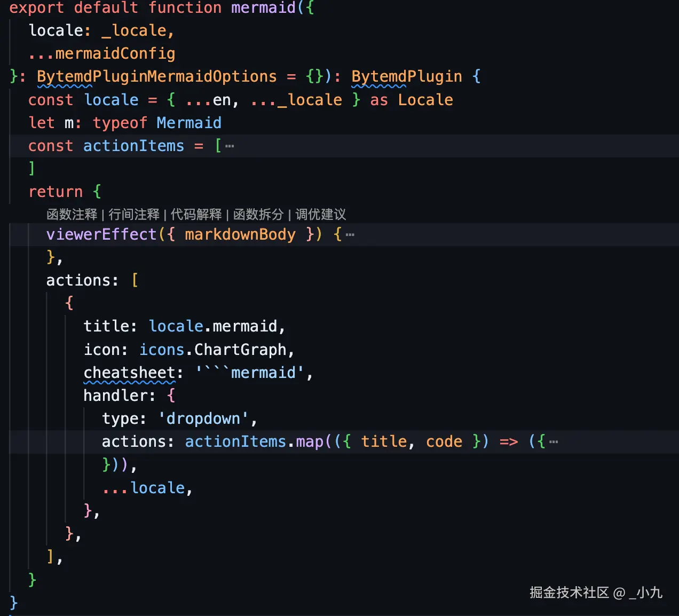
Task: Click the 'export default' keywords
Action: (74, 8)
